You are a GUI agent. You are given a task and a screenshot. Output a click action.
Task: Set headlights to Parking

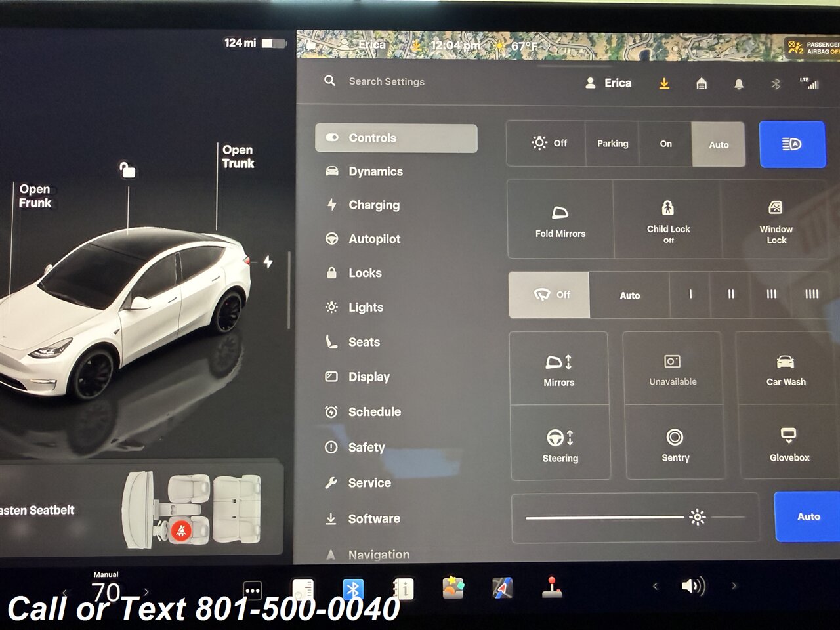(612, 144)
